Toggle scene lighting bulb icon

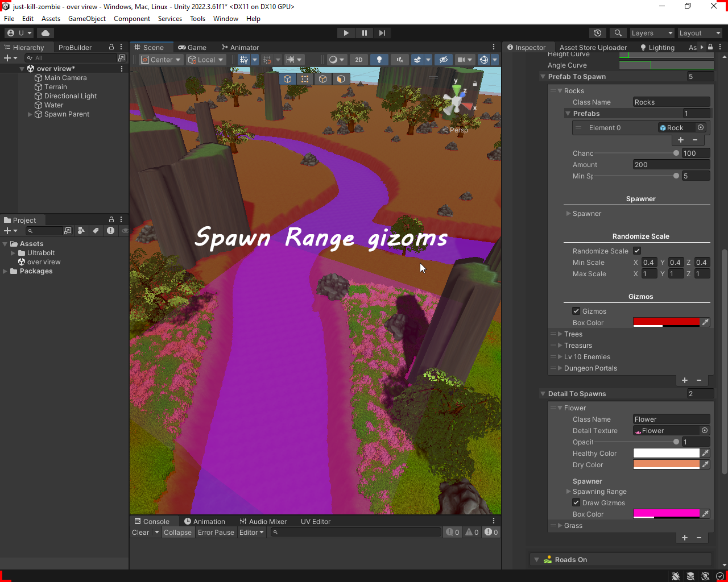click(x=379, y=60)
